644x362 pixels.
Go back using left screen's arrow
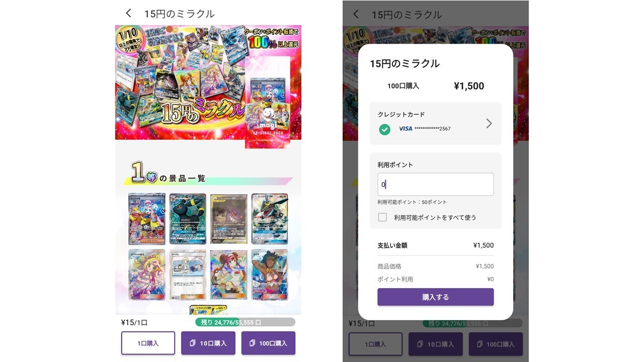pos(129,14)
